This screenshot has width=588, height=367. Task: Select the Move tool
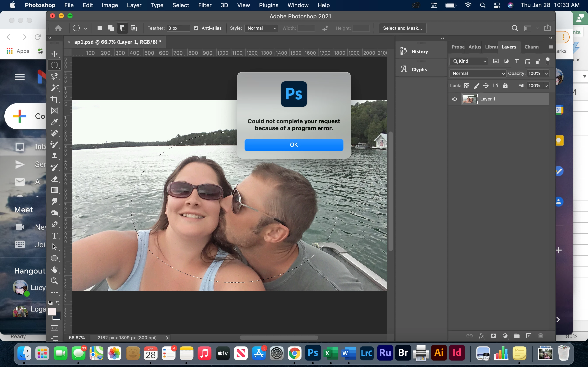(x=54, y=54)
